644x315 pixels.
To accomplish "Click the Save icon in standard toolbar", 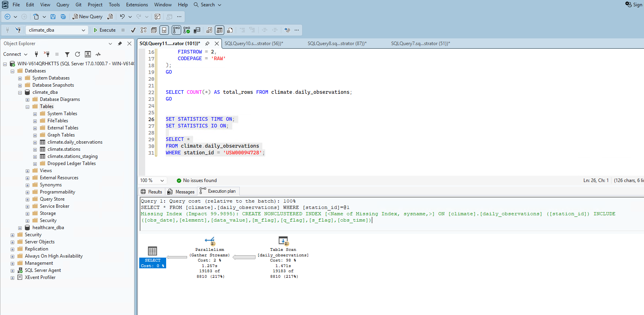I will point(53,17).
